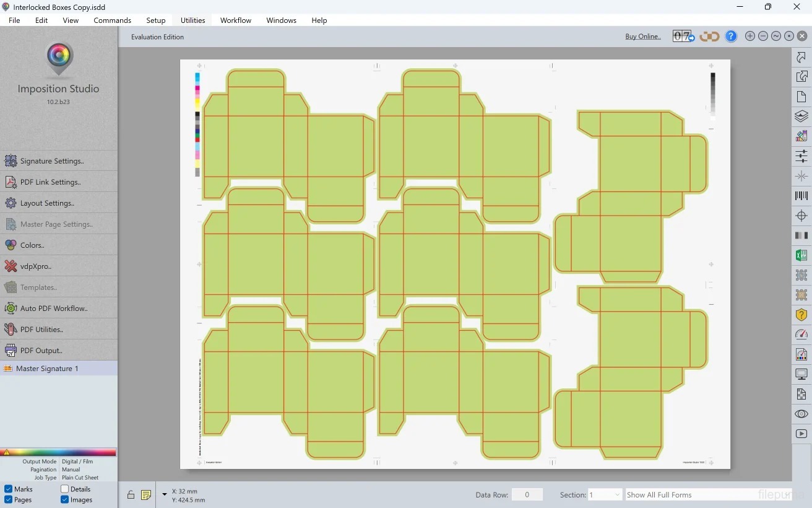Open Signature Settings panel
The image size is (812, 508).
point(52,161)
